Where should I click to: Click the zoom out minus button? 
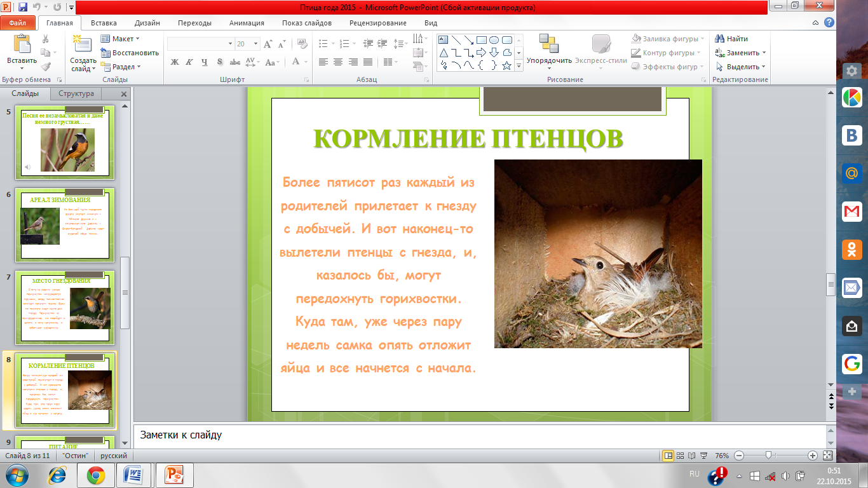click(x=738, y=456)
